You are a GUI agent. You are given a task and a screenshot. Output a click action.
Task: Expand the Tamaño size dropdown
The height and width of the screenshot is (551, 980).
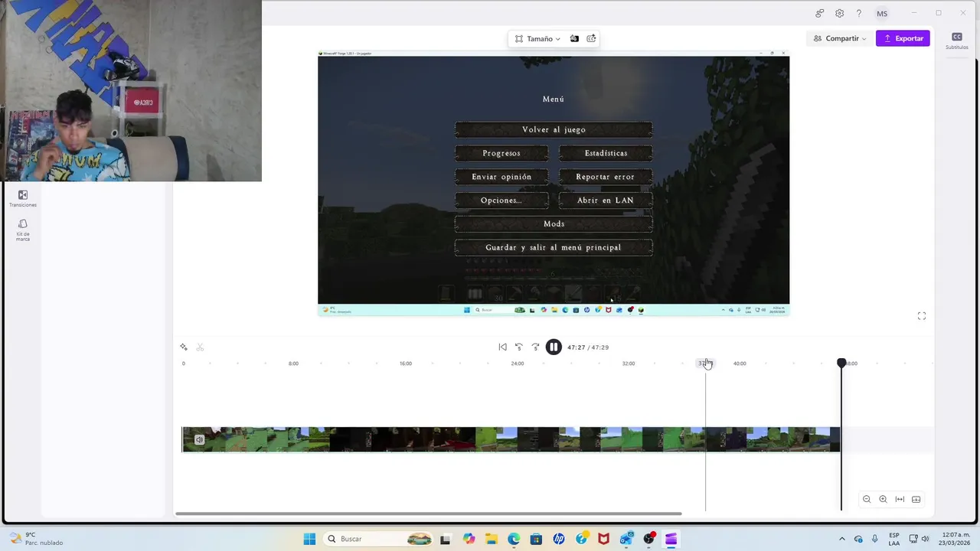(x=537, y=38)
